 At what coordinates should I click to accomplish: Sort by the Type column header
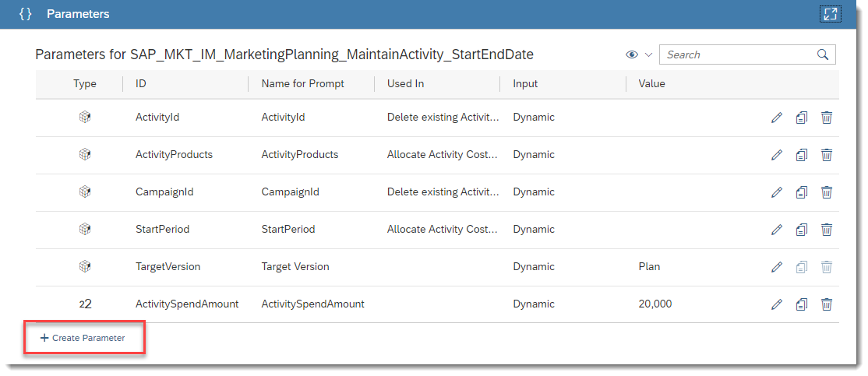point(85,83)
